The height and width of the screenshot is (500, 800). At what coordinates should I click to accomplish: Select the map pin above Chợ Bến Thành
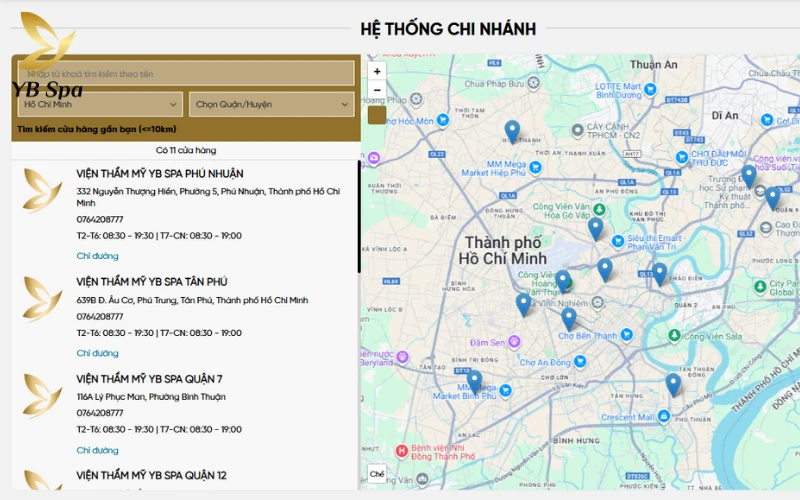tap(568, 319)
